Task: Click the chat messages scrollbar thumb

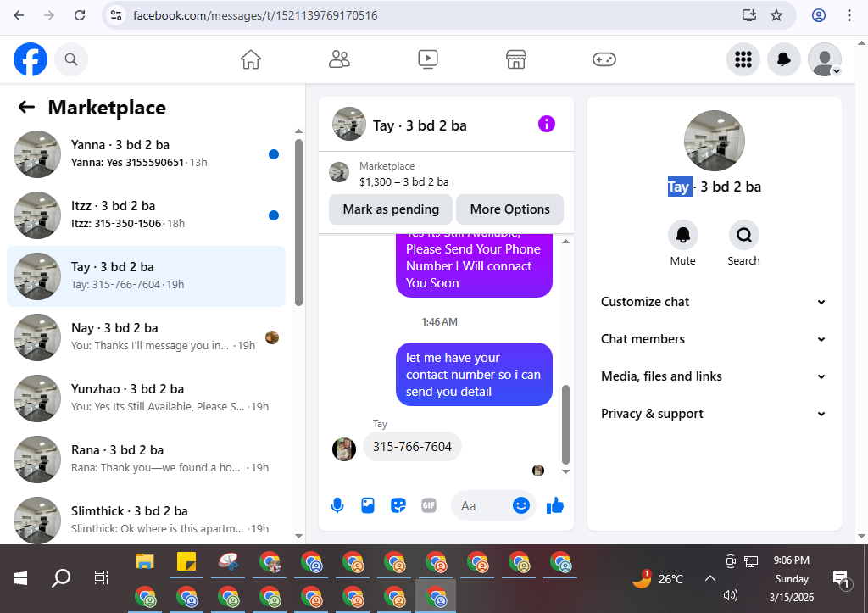Action: tap(565, 424)
